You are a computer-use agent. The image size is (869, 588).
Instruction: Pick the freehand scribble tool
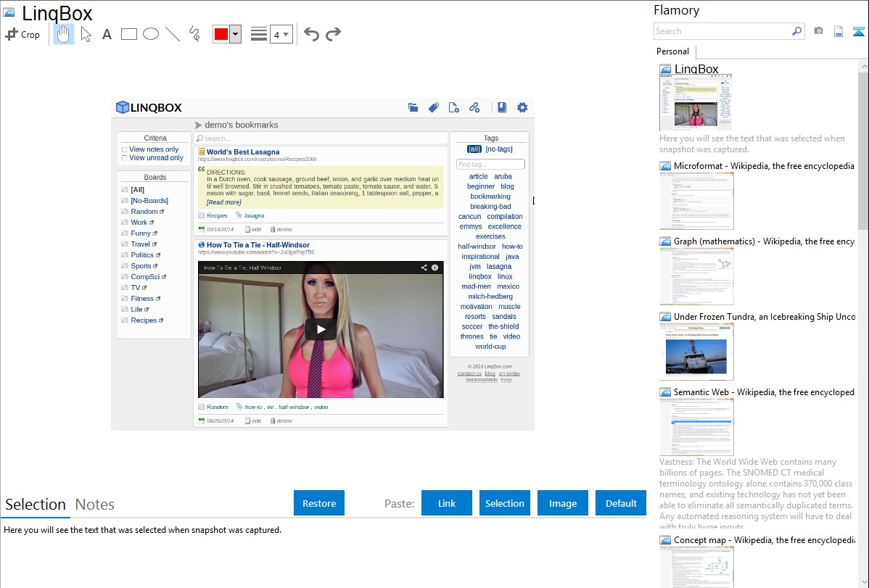[194, 34]
